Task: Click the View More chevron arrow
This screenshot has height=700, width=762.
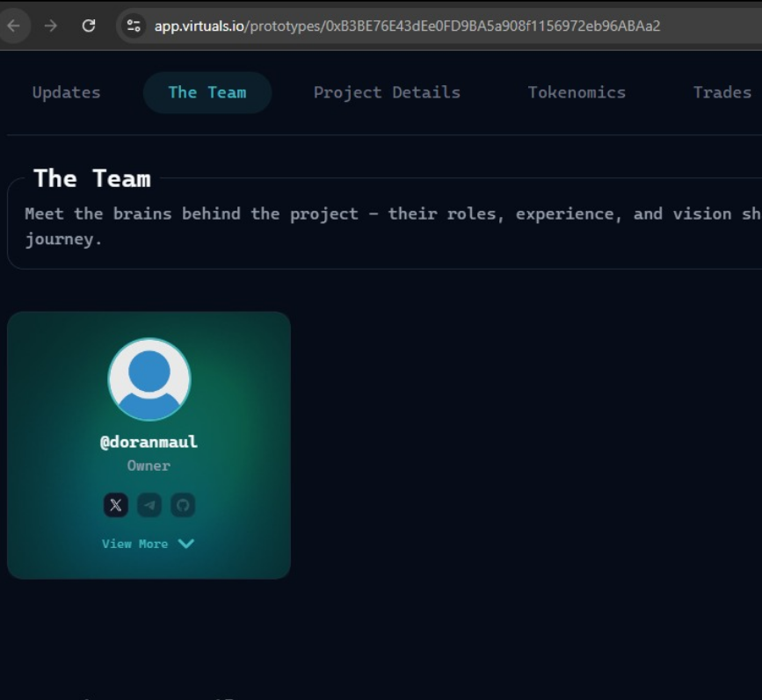Action: [x=186, y=544]
